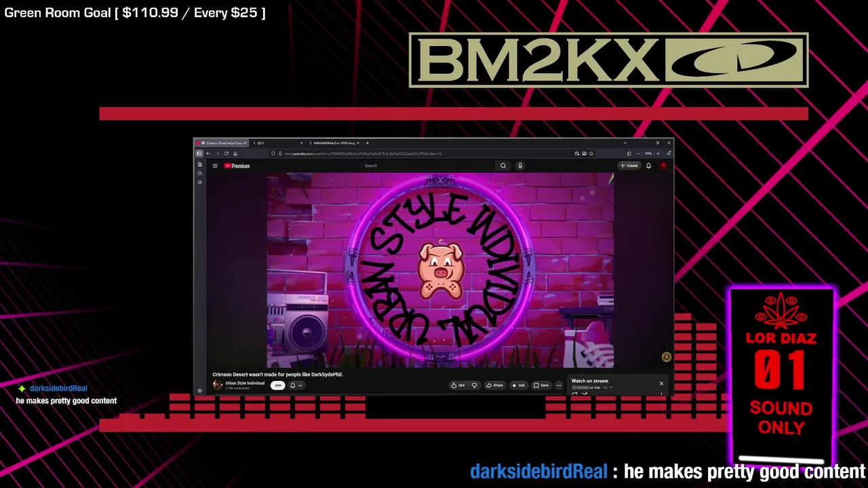868x488 pixels.
Task: Switch to the Crimson Desert browser tab
Action: pos(222,143)
